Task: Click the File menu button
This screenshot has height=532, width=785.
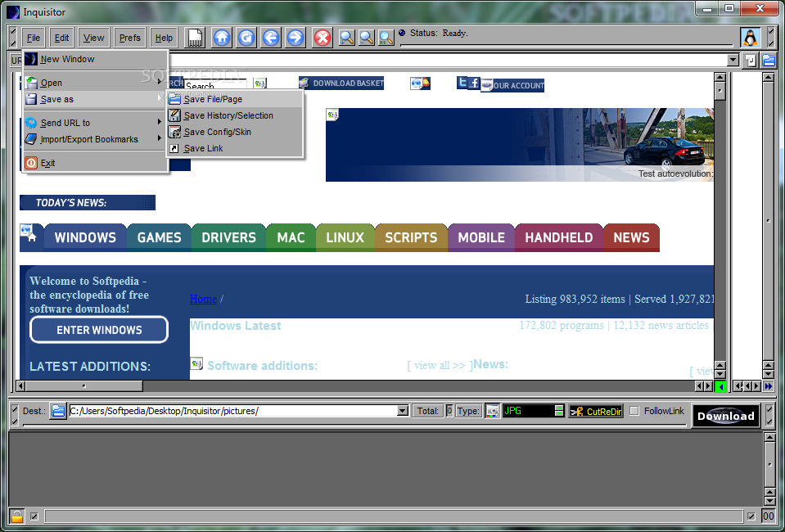Action: pos(33,38)
